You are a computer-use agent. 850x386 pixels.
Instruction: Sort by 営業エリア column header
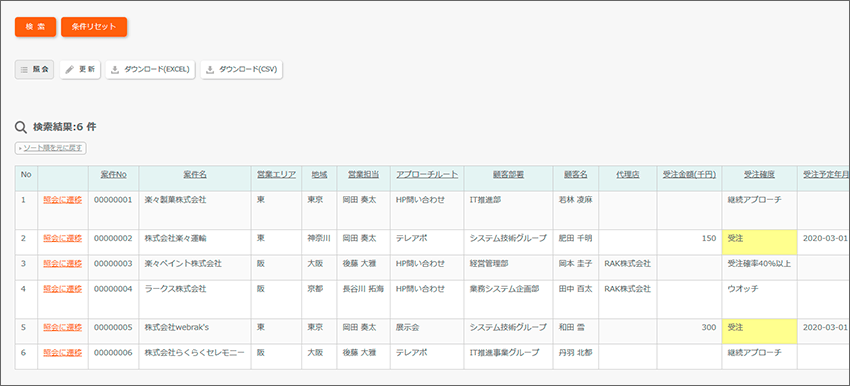276,175
